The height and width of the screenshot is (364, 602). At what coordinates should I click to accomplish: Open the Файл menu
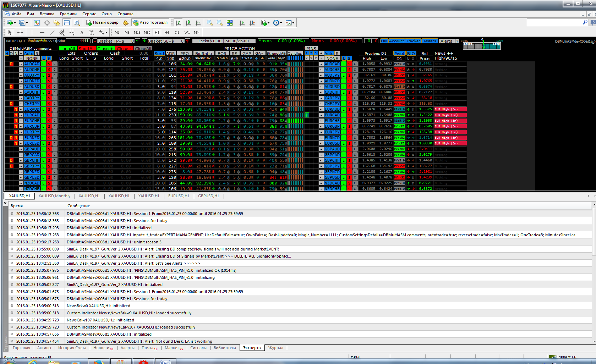tap(17, 14)
